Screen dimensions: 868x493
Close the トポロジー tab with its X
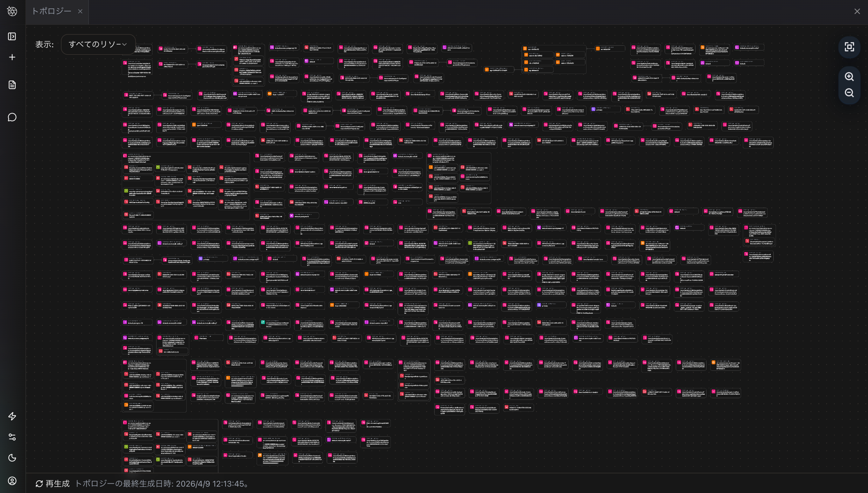click(80, 12)
